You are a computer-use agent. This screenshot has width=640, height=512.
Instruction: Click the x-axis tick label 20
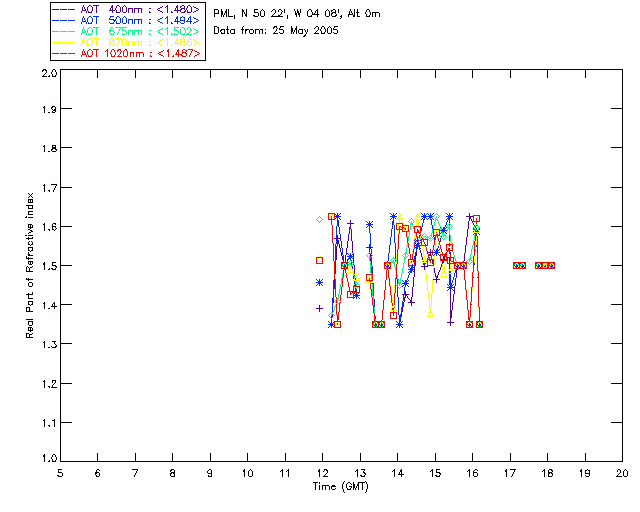[622, 474]
